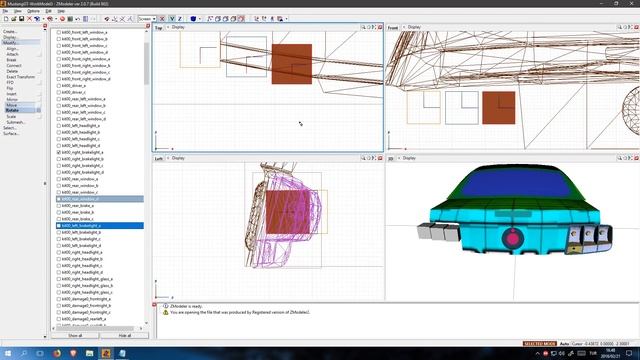Expand the Create... tools category
Viewport: 640px width, 360px height.
click(x=10, y=31)
